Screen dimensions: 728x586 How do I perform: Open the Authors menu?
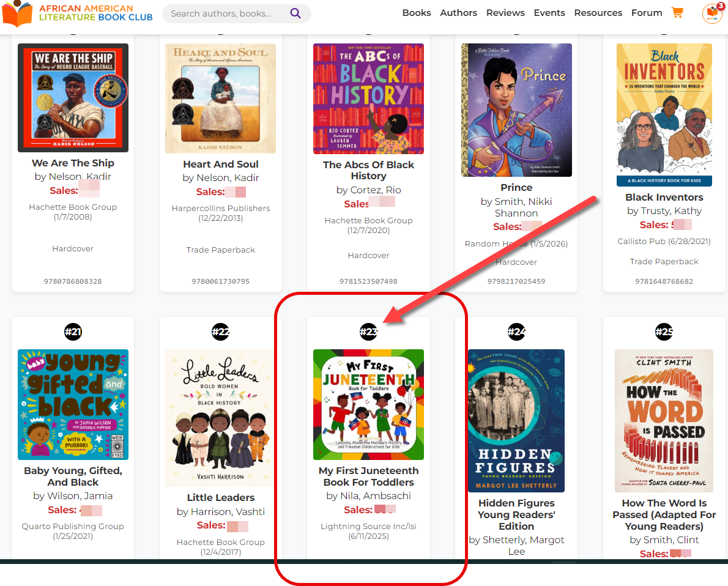tap(458, 13)
